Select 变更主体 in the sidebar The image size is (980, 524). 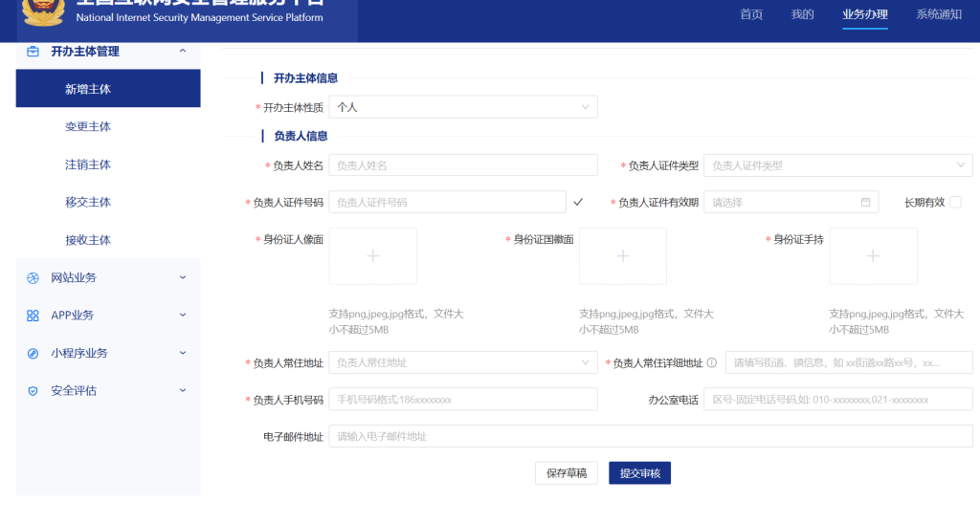coord(88,127)
